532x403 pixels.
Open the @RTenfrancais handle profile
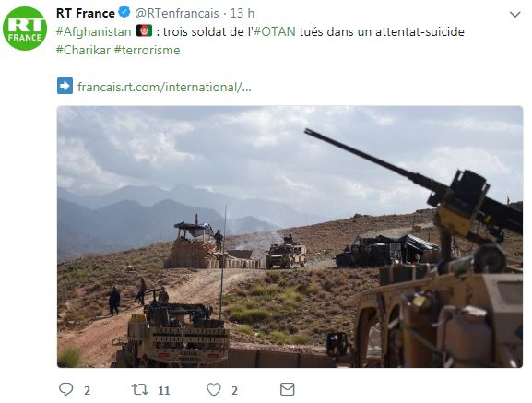point(177,13)
